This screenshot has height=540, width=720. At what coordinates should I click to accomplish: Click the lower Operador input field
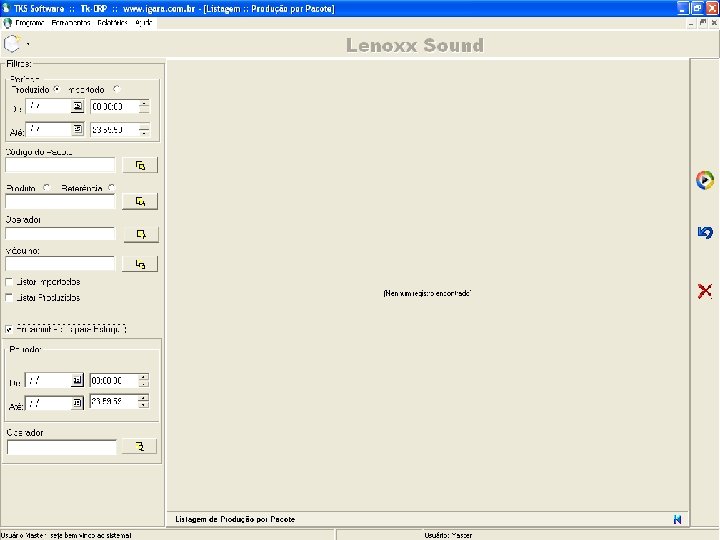62,447
